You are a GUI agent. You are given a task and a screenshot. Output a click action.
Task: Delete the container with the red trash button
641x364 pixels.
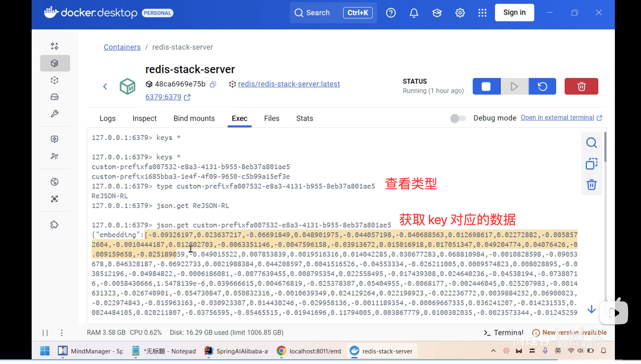click(581, 86)
